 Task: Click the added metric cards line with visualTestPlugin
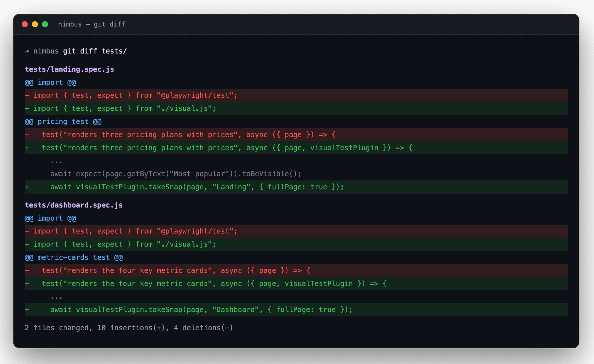(x=296, y=283)
